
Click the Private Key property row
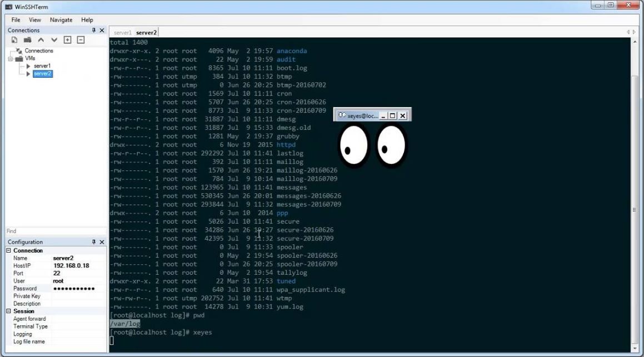coord(56,296)
